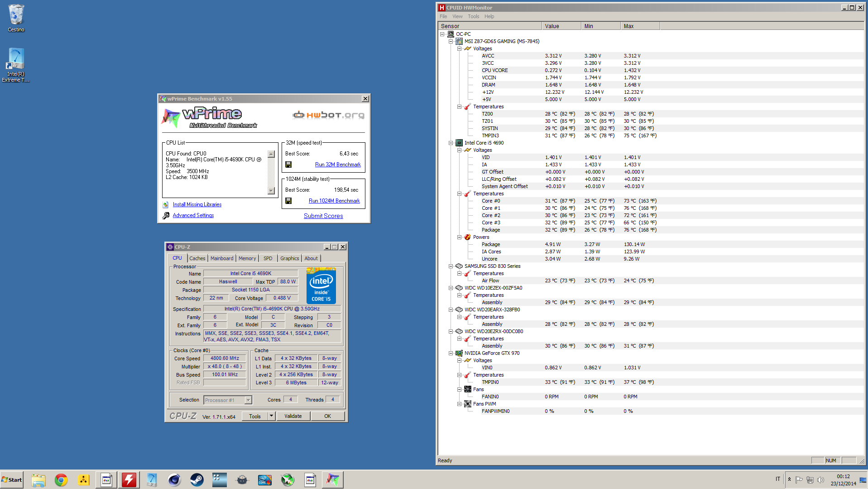Show hidden system tray icons
The width and height of the screenshot is (868, 489).
(x=789, y=479)
